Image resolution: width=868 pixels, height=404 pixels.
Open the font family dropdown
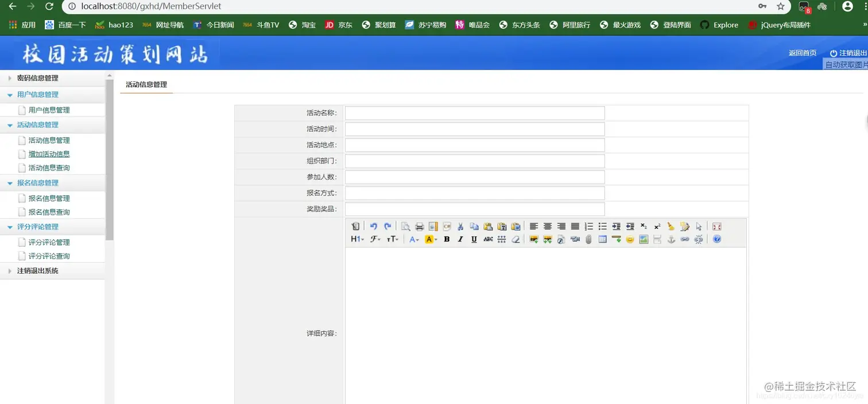pyautogui.click(x=375, y=239)
